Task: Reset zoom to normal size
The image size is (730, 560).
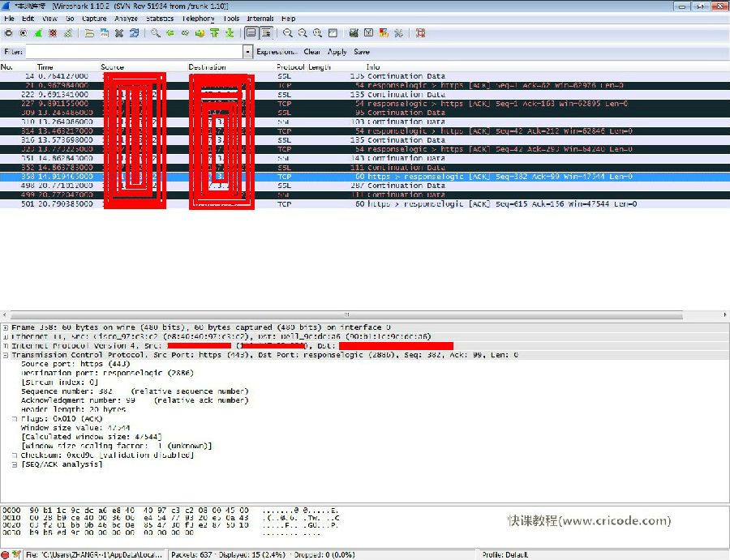Action: 317,33
